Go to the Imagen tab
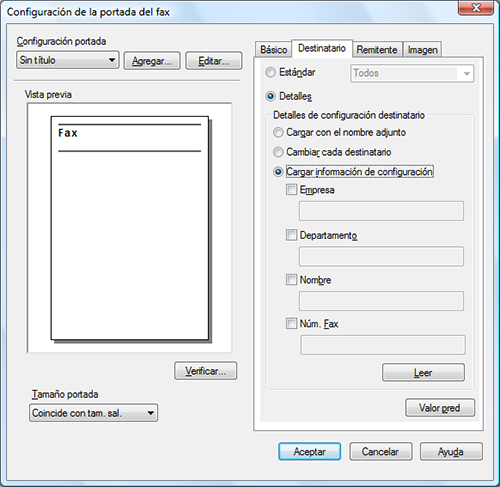 tap(422, 50)
